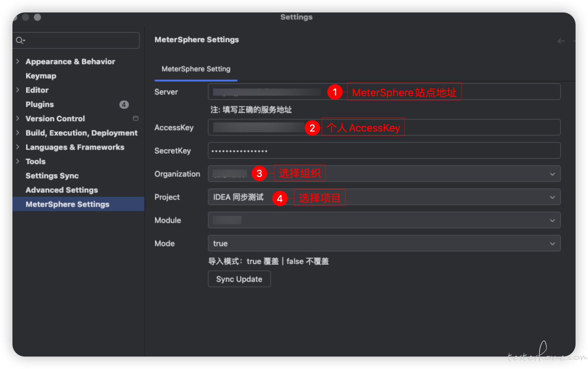Click the Organization field label

177,174
